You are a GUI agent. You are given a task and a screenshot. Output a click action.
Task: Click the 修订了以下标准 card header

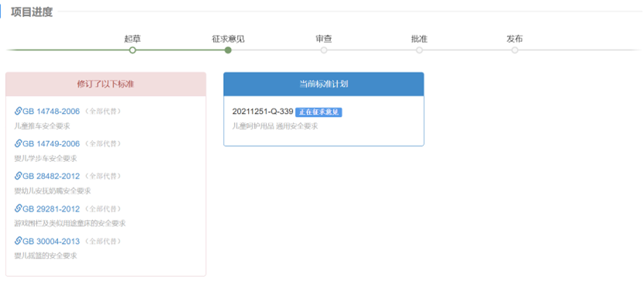point(106,84)
